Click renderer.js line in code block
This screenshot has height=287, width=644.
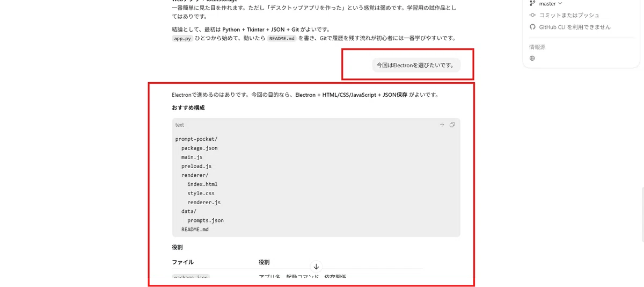tap(204, 202)
